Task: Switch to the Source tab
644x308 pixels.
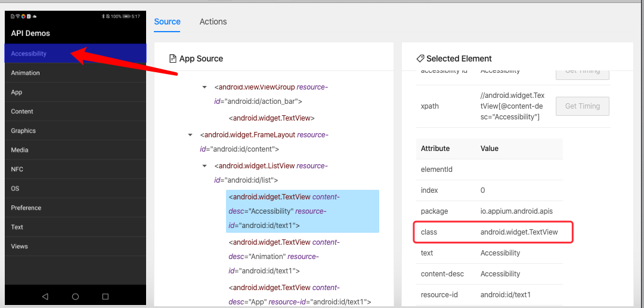Action: click(x=167, y=21)
